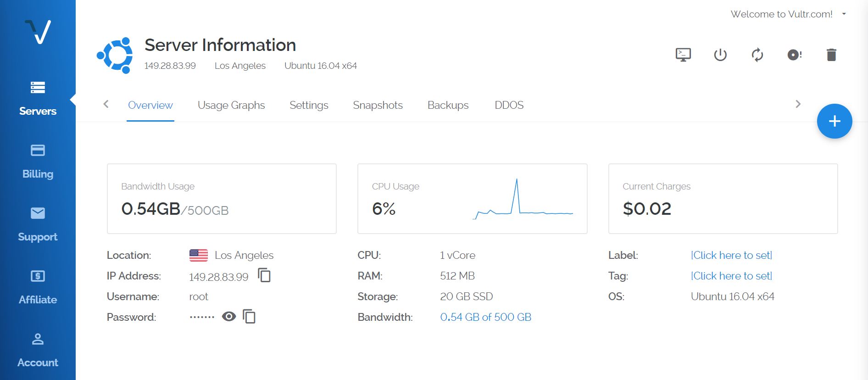Restart server with the reload icon
Screen dimensions: 868x380
[x=757, y=55]
